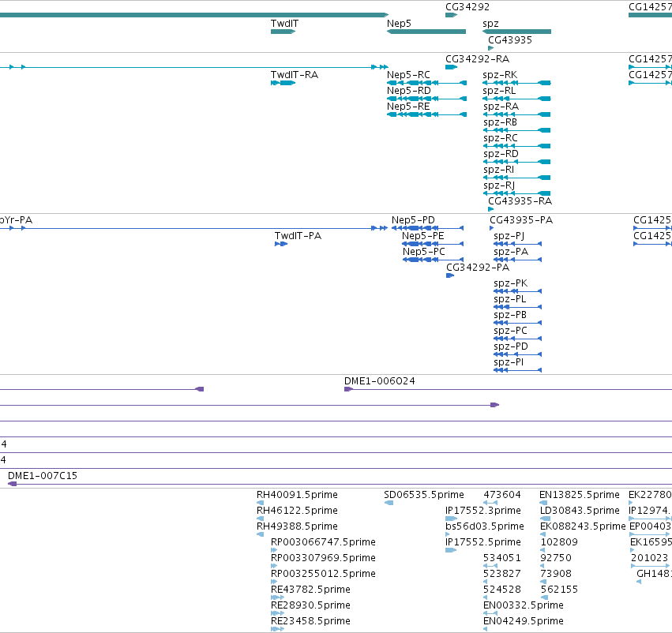Select the RP003255012.5prime EST label
Viewport: 672px width, 633px height.
[323, 575]
